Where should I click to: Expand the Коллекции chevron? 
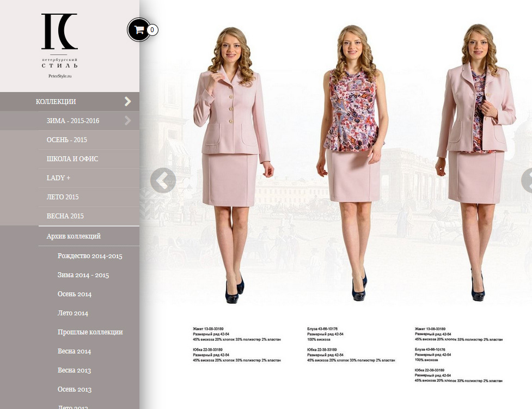[127, 101]
